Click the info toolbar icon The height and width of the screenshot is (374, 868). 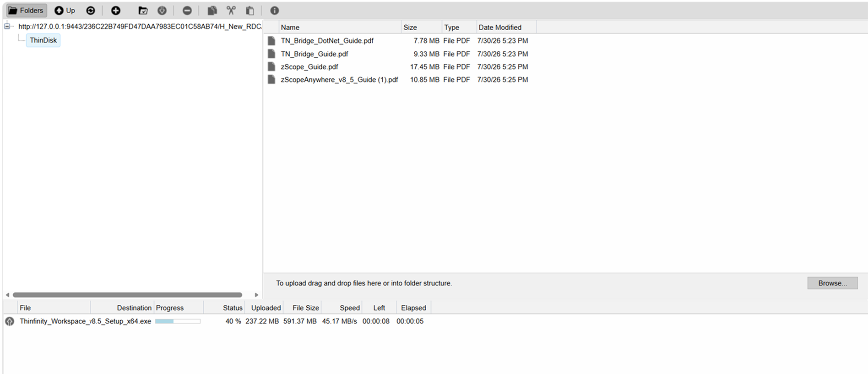pos(275,11)
